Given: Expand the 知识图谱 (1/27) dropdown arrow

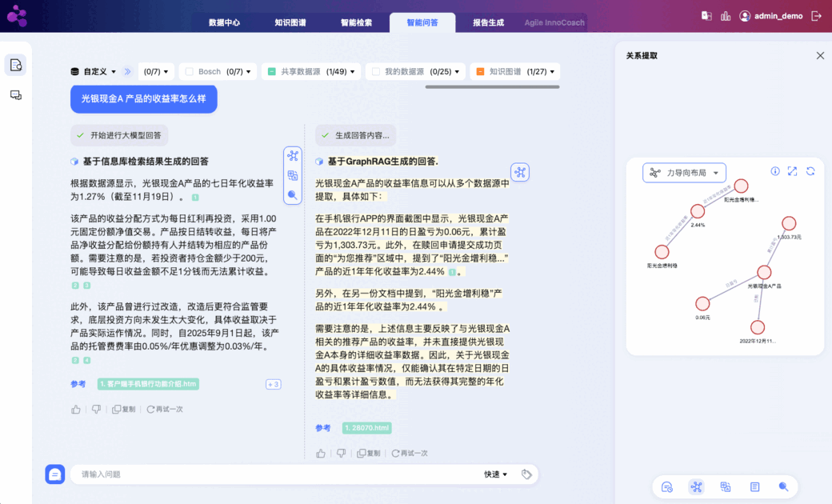Looking at the screenshot, I should tap(552, 72).
